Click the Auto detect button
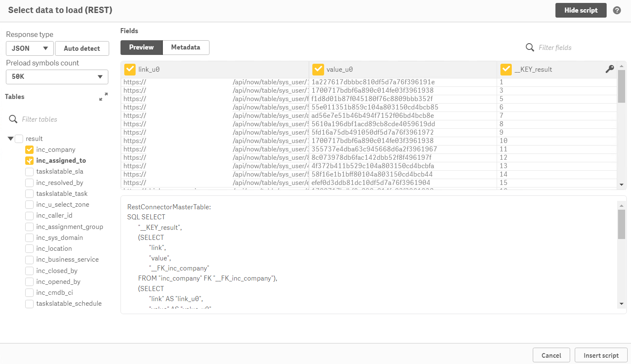Screen dimensions: 631x364 point(82,48)
